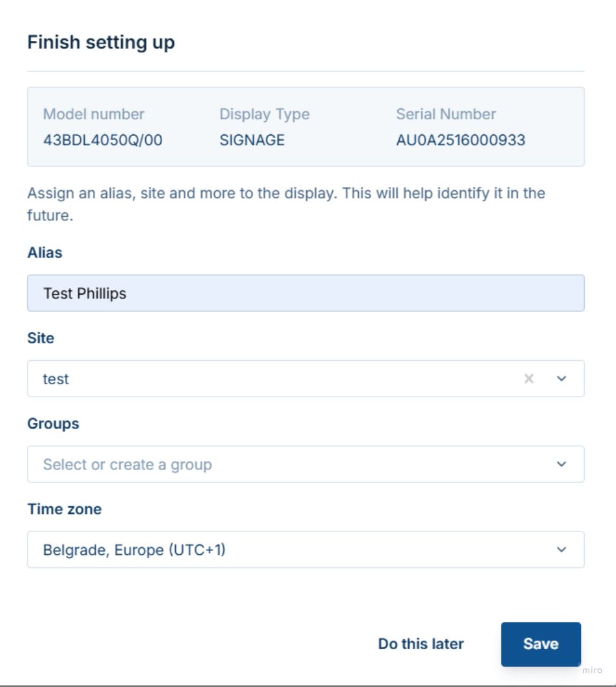This screenshot has height=687, width=616.
Task: Choose Do this later
Action: pos(421,644)
